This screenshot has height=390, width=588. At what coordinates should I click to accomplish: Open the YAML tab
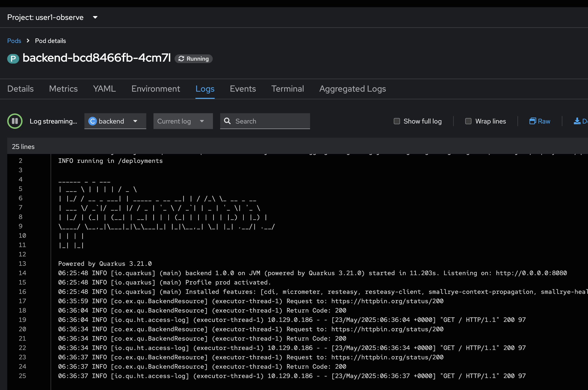(104, 89)
